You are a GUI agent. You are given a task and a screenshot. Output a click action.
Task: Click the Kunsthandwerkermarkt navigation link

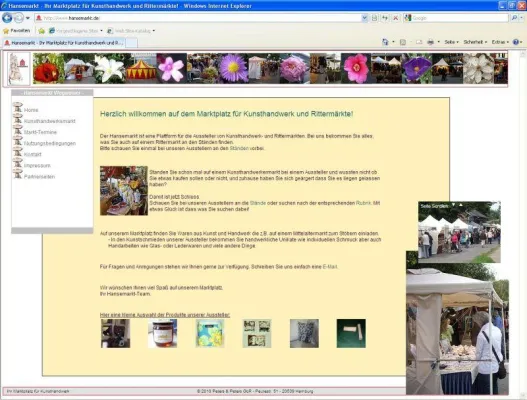coord(50,121)
